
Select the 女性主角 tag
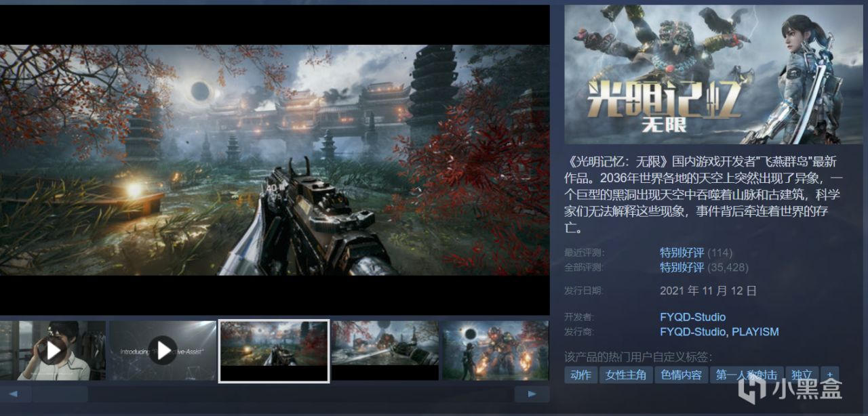point(626,375)
